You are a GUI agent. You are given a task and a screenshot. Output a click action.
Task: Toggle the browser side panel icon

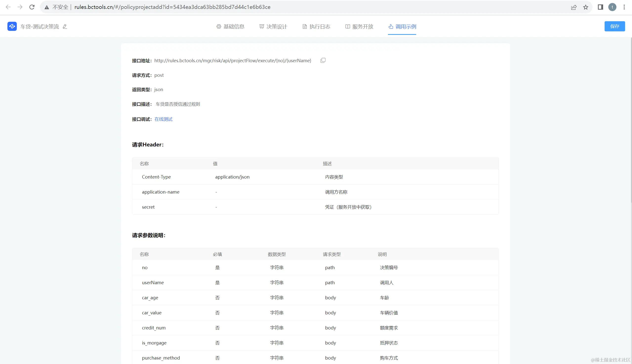[x=600, y=7]
